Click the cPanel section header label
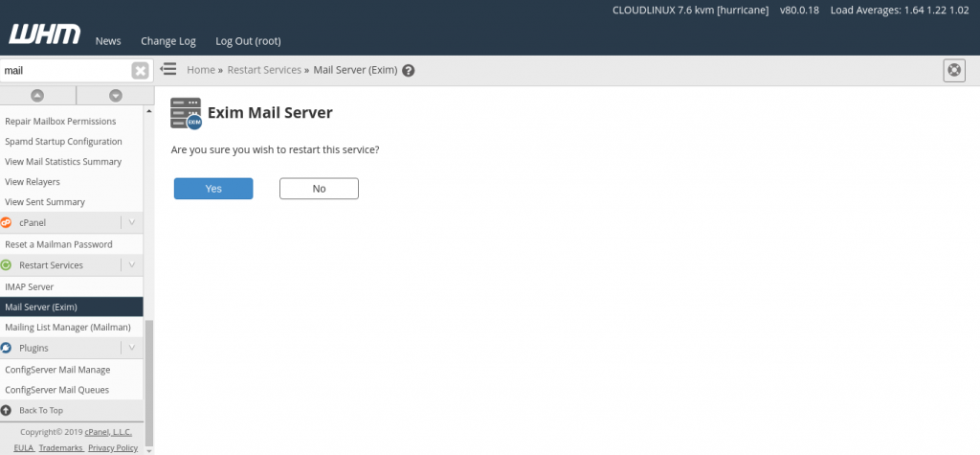 [33, 222]
